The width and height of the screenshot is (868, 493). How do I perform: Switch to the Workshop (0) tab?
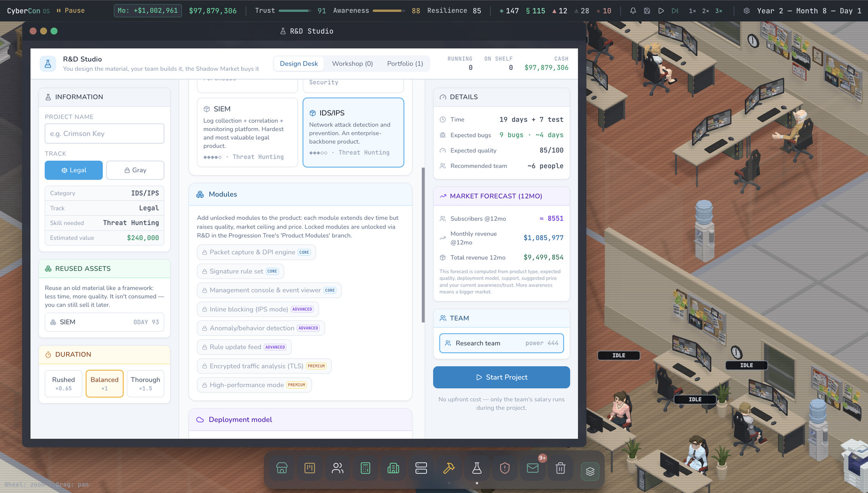pos(352,63)
